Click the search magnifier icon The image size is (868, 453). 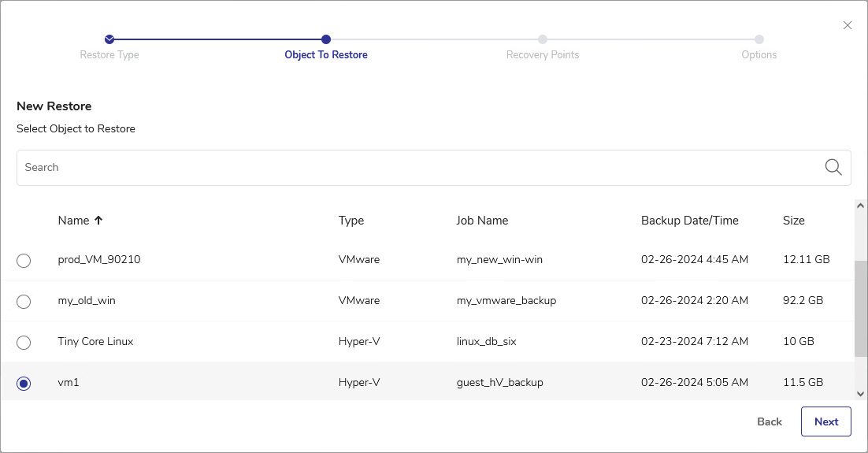[x=833, y=167]
